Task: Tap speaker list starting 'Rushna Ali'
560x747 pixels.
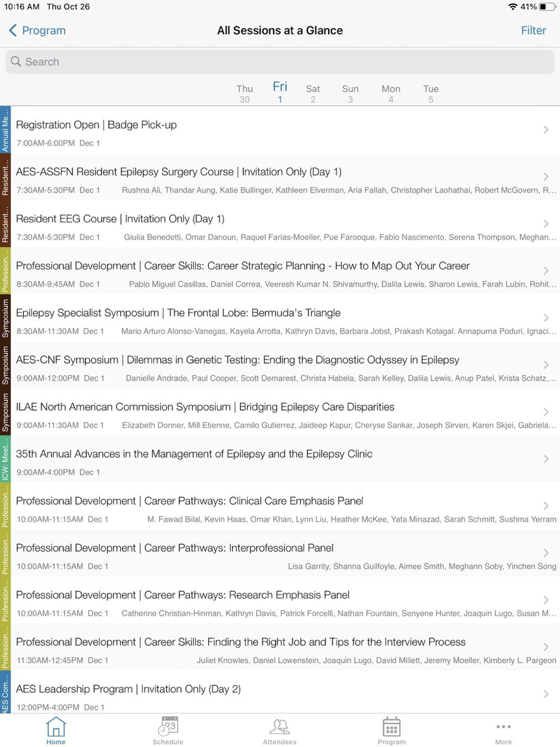Action: pos(339,190)
